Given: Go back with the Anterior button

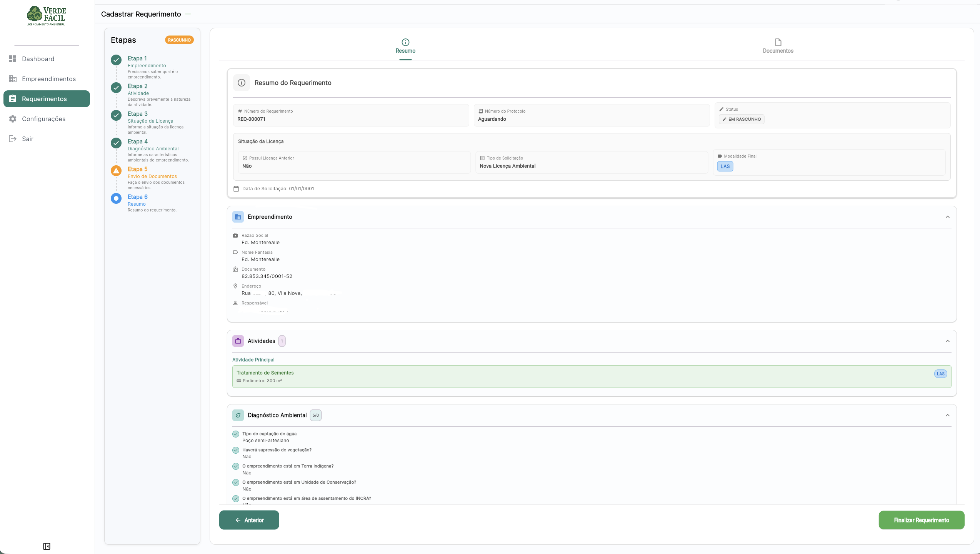Looking at the screenshot, I should click(249, 520).
